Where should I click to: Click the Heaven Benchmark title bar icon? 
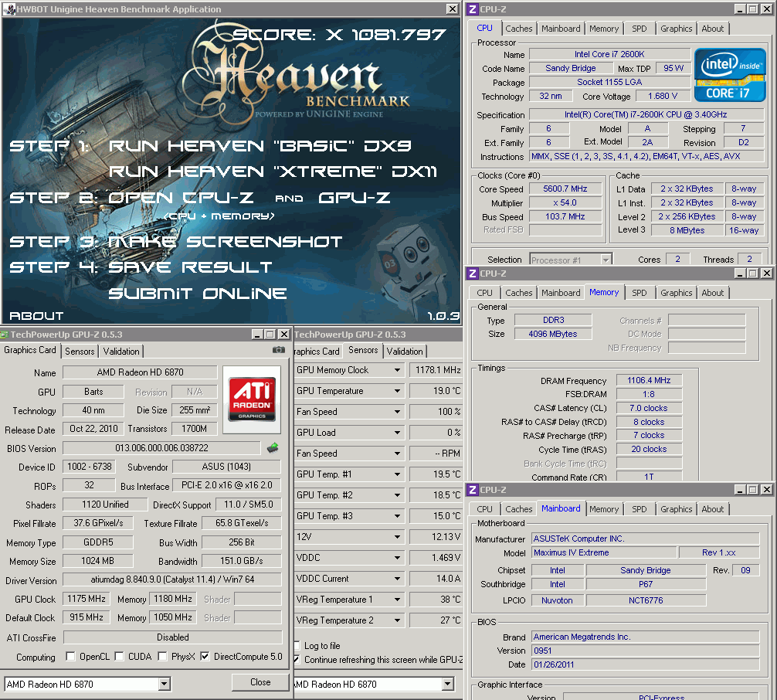click(9, 9)
